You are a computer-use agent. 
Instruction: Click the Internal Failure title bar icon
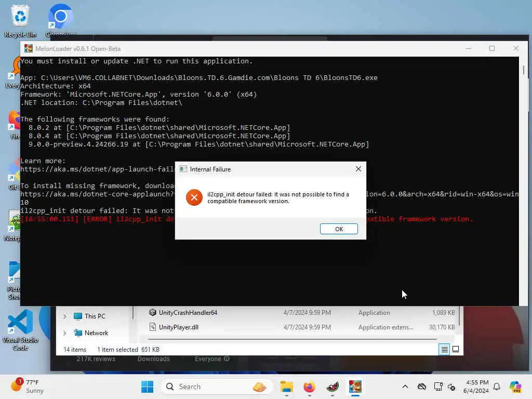(183, 169)
